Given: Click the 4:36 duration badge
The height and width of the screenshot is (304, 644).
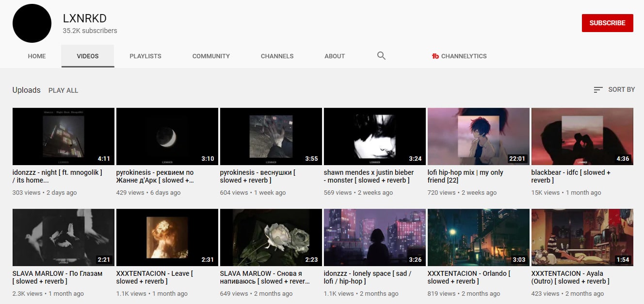Looking at the screenshot, I should pyautogui.click(x=623, y=159).
